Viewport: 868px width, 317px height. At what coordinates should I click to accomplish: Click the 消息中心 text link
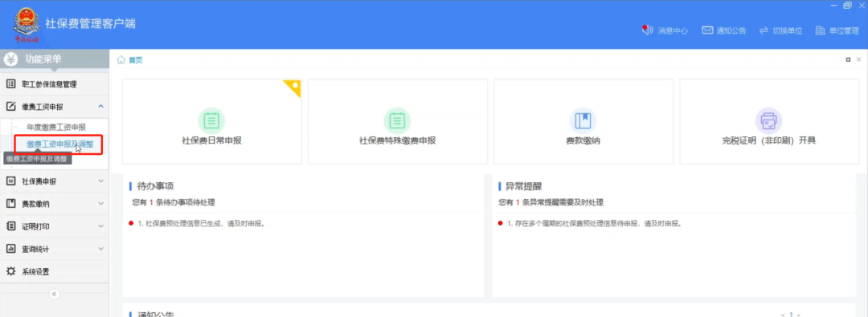click(673, 31)
